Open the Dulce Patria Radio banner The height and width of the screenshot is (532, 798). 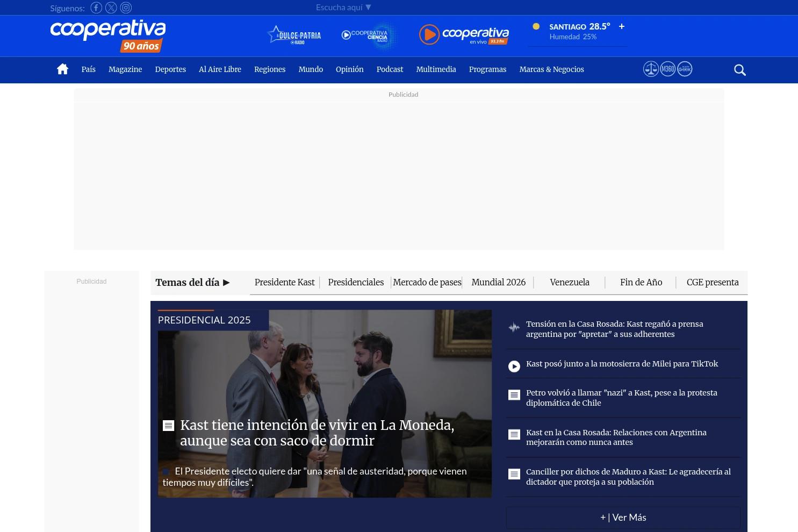294,35
